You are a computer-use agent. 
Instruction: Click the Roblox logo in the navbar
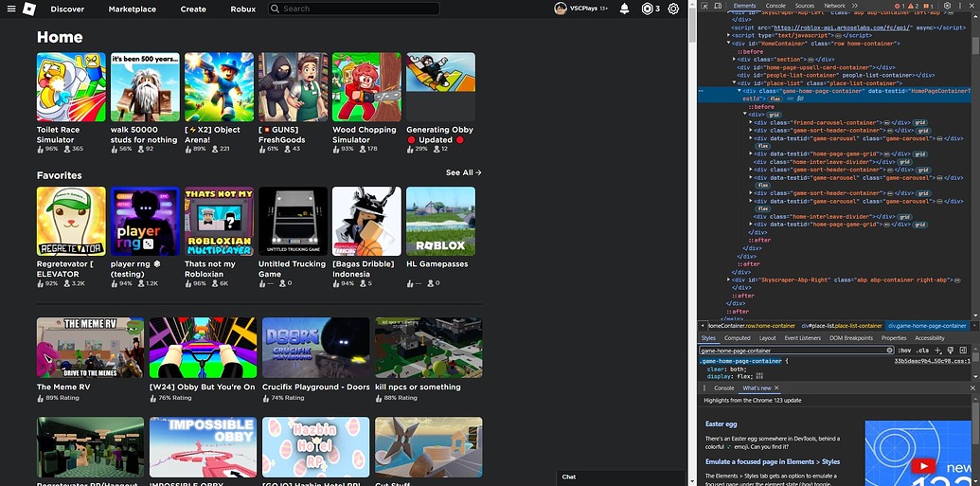click(x=28, y=9)
